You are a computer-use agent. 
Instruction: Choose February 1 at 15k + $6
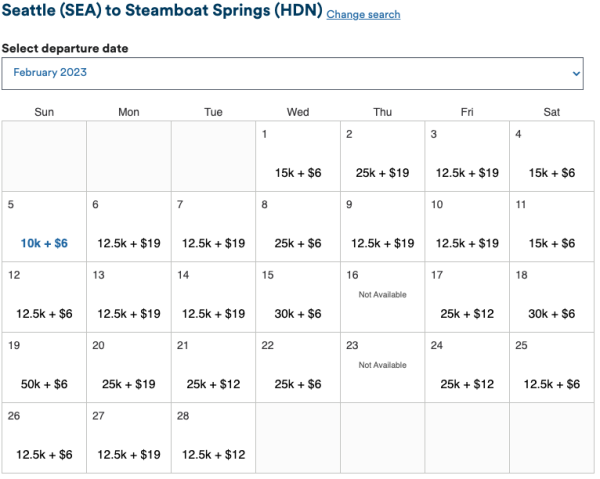298,173
